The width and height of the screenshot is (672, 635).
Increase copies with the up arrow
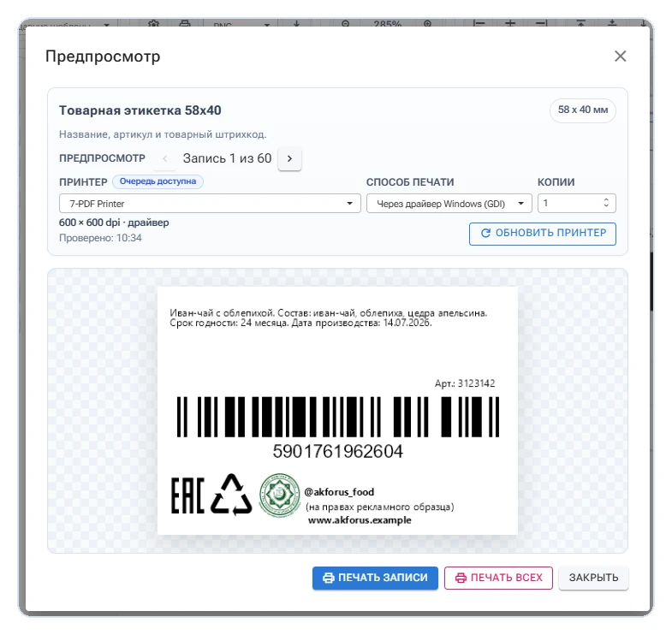pyautogui.click(x=606, y=199)
